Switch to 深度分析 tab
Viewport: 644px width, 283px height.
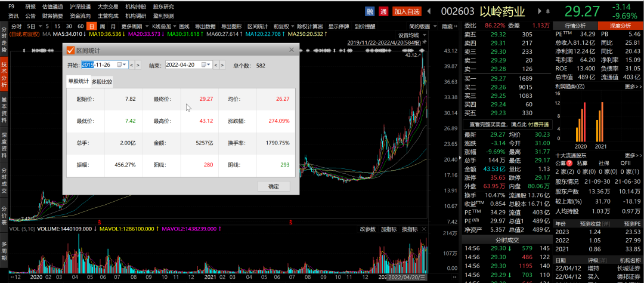(x=620, y=26)
